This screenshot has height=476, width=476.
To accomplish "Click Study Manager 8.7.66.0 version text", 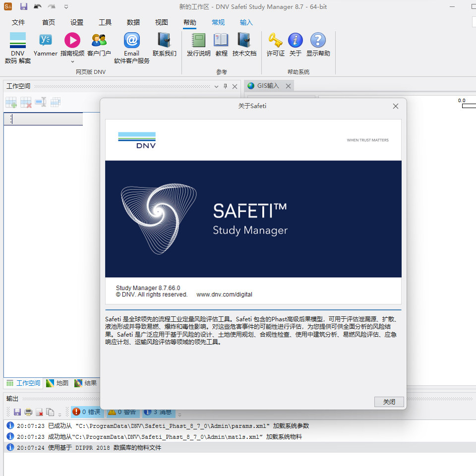I will (x=148, y=288).
